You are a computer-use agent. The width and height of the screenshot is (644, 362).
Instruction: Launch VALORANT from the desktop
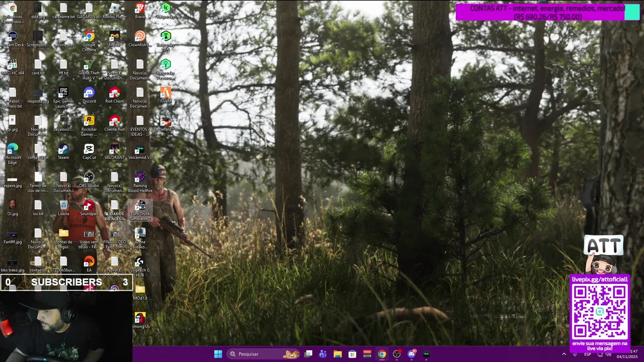(x=114, y=152)
